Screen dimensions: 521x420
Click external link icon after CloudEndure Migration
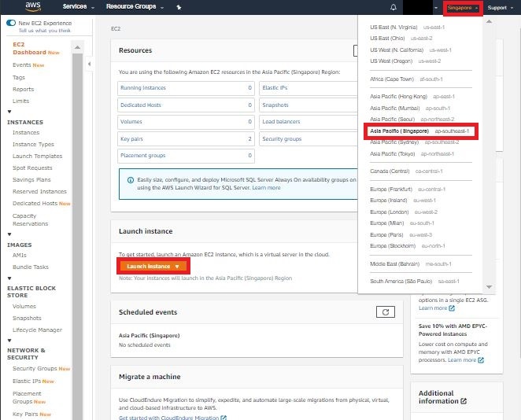point(224,418)
